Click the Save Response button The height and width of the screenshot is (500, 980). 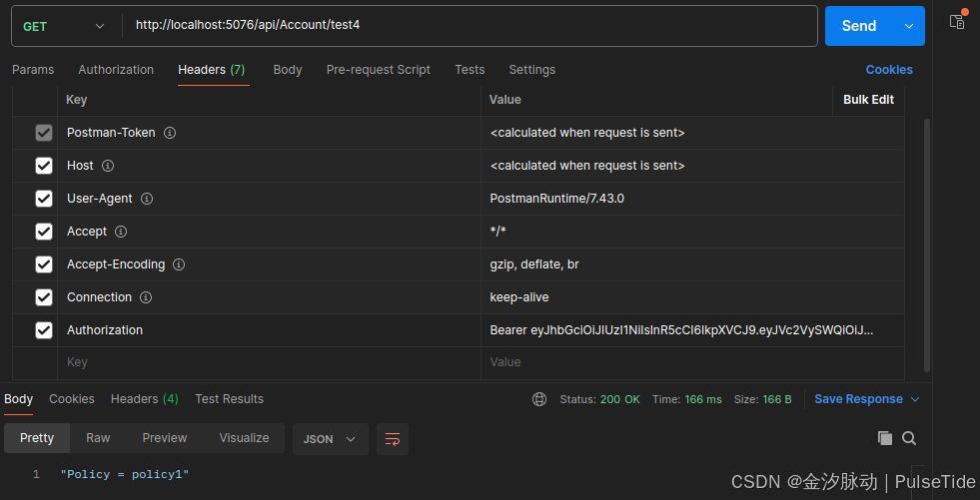[858, 399]
